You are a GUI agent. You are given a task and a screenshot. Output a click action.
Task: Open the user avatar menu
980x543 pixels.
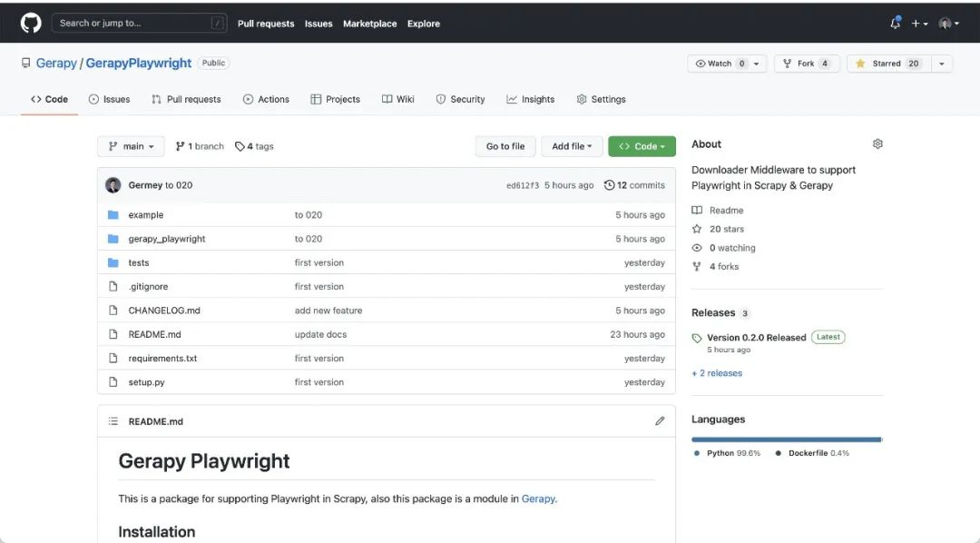(948, 23)
